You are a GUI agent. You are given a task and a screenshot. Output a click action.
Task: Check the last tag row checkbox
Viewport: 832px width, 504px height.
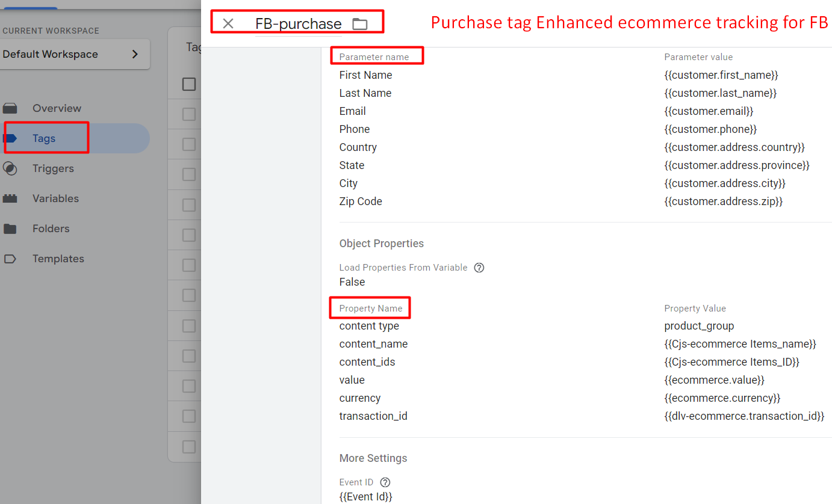189,447
